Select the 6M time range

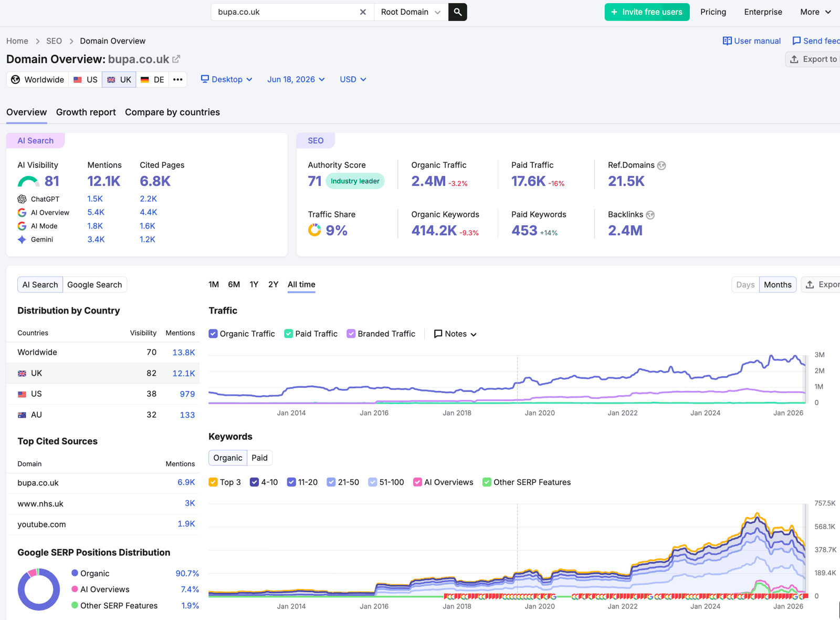pyautogui.click(x=234, y=284)
